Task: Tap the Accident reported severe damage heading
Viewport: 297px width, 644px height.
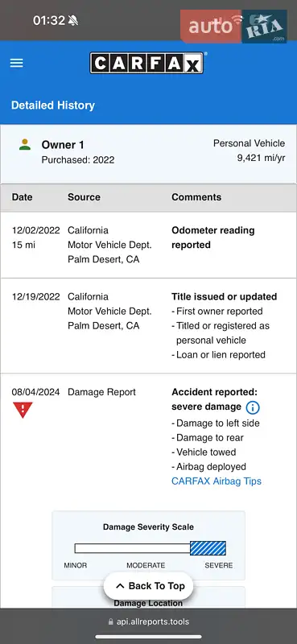Action: (x=214, y=399)
